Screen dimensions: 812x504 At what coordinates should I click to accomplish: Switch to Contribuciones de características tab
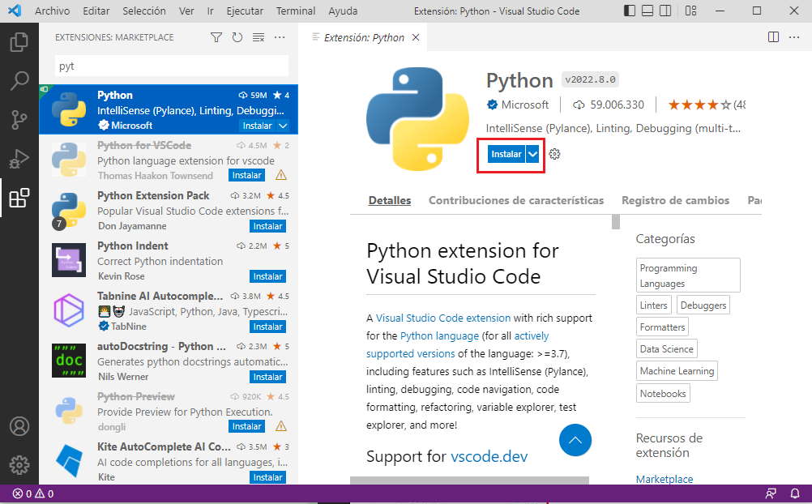[515, 200]
